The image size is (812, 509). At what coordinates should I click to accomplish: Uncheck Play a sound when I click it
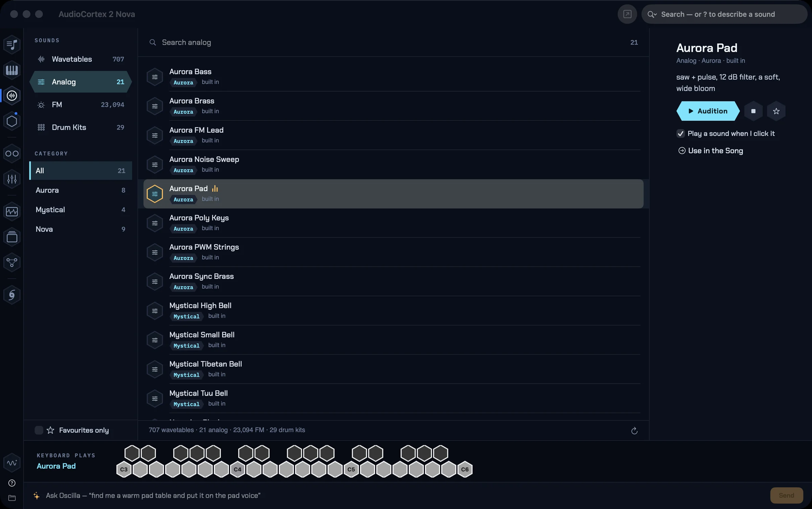(680, 134)
